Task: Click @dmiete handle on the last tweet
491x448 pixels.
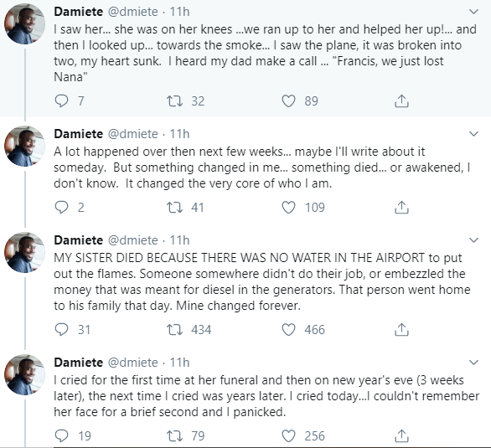Action: [133, 363]
